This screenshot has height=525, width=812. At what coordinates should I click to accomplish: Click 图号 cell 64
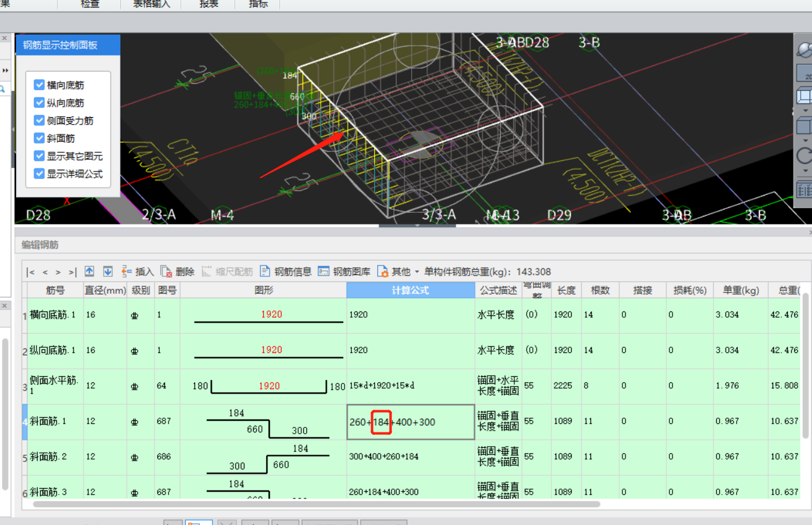coord(167,386)
